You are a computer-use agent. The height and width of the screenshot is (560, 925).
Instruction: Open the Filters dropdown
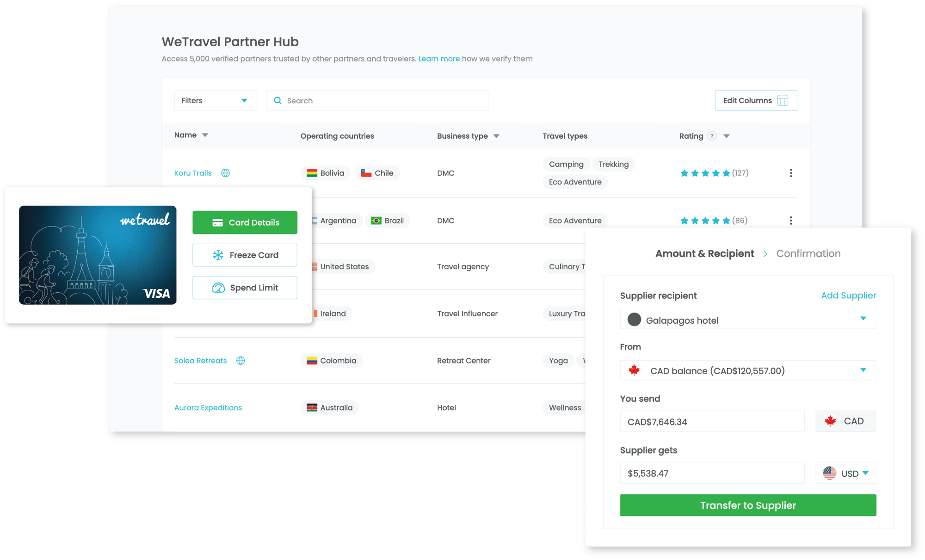pos(216,100)
